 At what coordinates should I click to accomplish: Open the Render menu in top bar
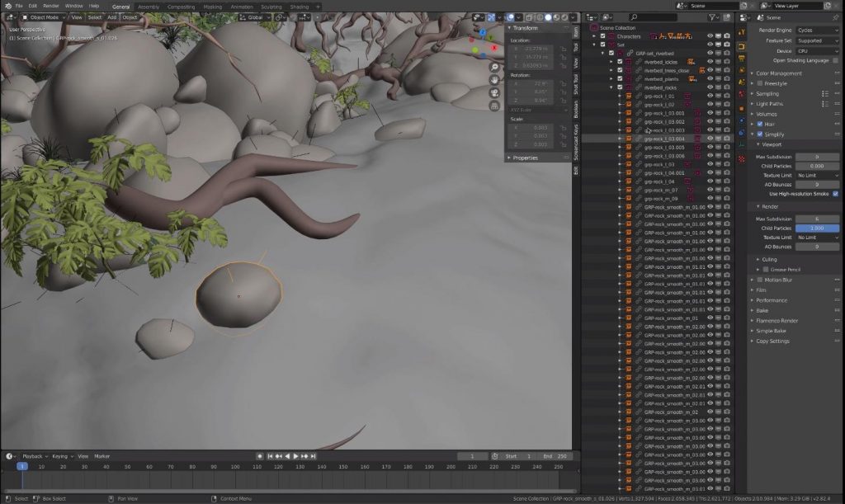pyautogui.click(x=50, y=6)
